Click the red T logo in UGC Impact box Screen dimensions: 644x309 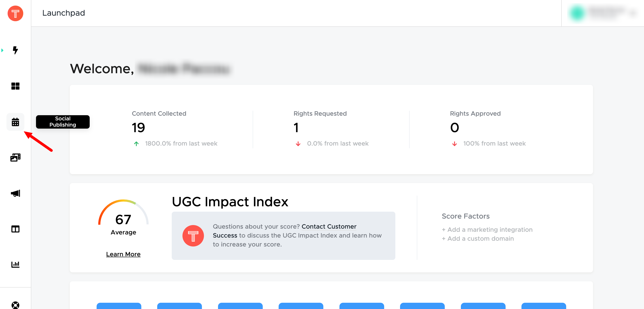click(193, 236)
